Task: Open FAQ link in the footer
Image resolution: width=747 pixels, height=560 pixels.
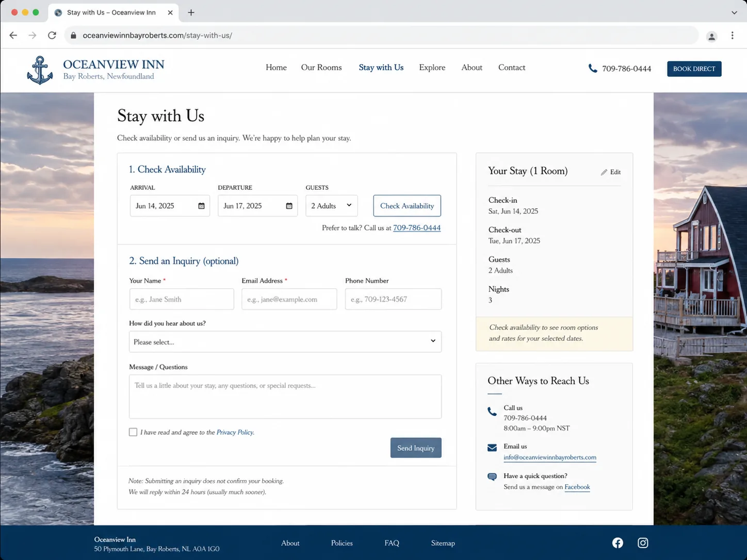Action: click(x=392, y=543)
